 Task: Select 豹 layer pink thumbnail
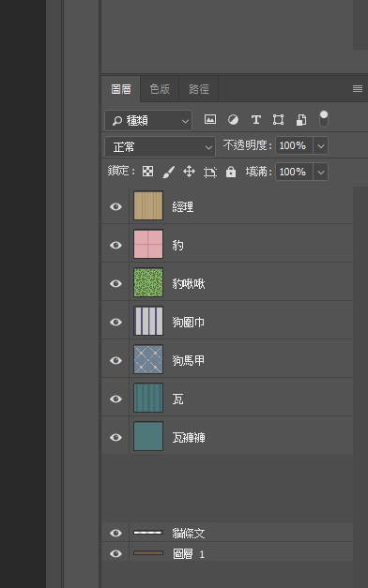tap(148, 244)
